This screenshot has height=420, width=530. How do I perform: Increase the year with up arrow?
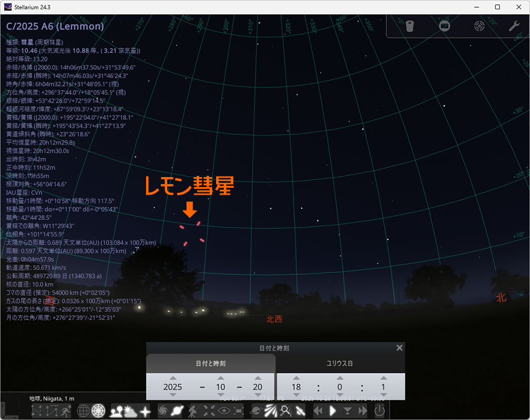tap(173, 378)
